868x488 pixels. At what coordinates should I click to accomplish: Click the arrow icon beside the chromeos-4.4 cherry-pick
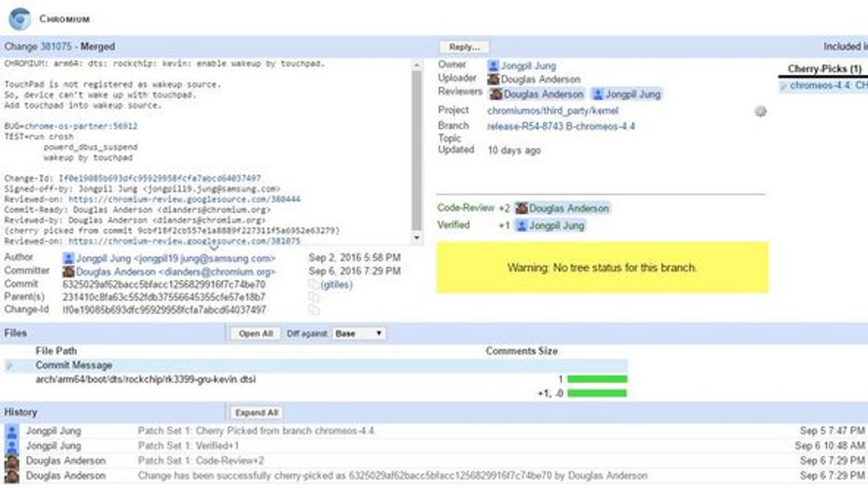(x=783, y=86)
